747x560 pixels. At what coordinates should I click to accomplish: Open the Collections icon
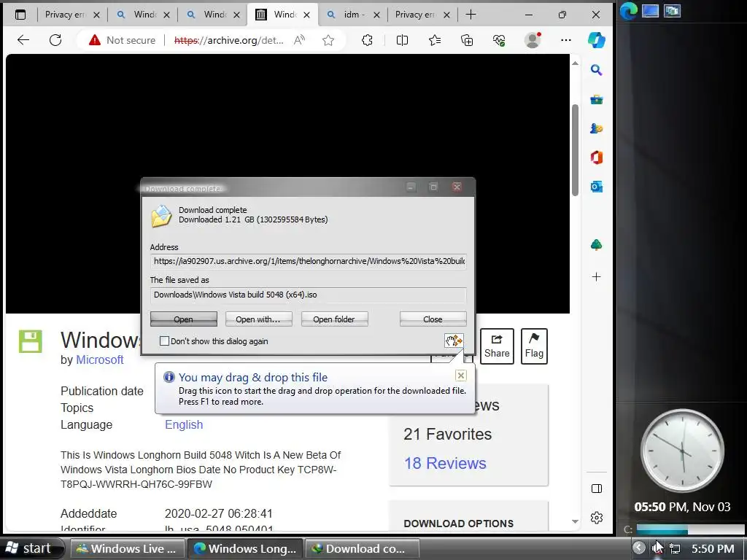click(467, 41)
